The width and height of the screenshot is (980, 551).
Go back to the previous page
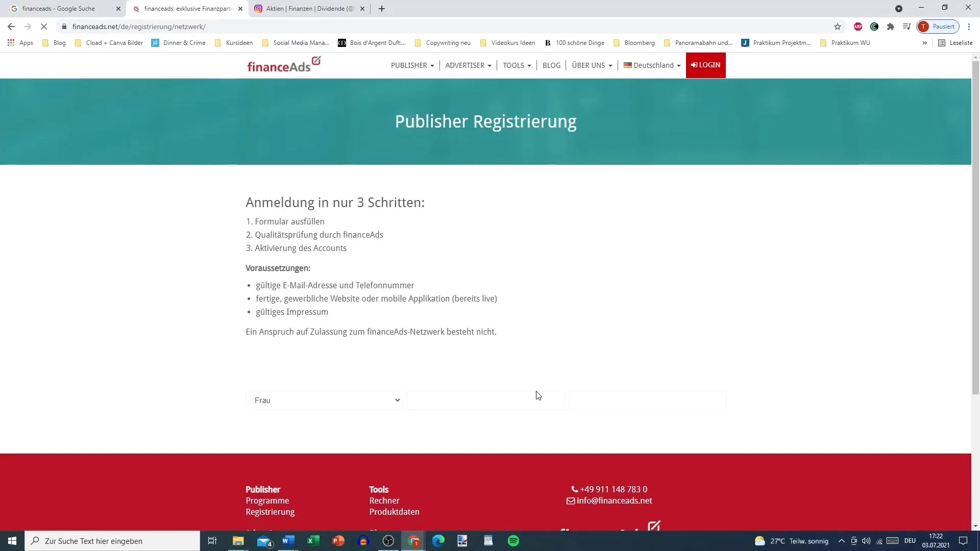[x=11, y=27]
